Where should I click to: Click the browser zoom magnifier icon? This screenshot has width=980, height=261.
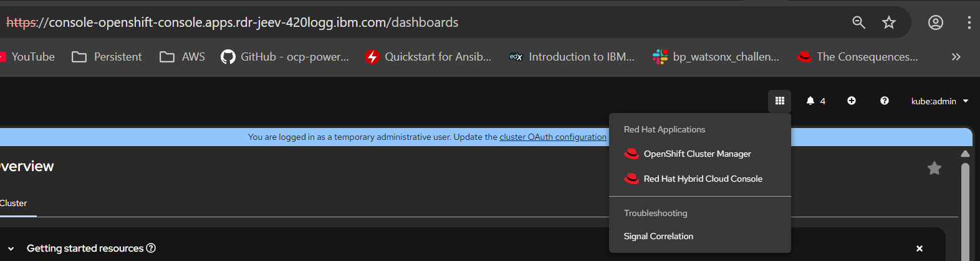(x=859, y=22)
